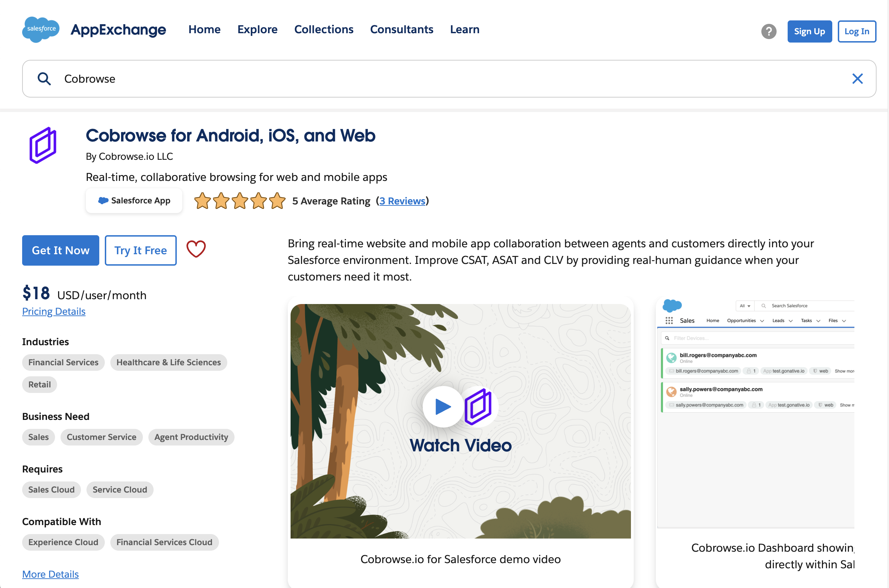Screen dimensions: 889x588
Task: Click the search magnifier icon
Action: 44,79
